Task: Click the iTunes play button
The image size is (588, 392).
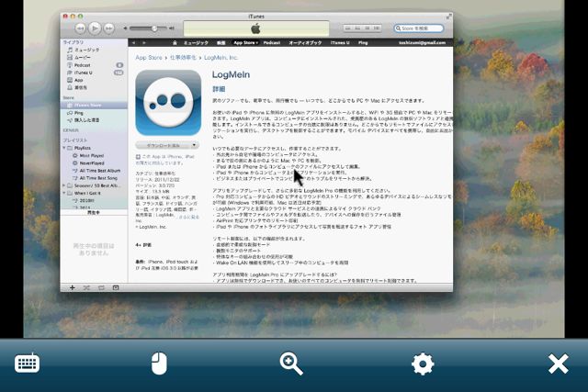Action: [x=95, y=28]
